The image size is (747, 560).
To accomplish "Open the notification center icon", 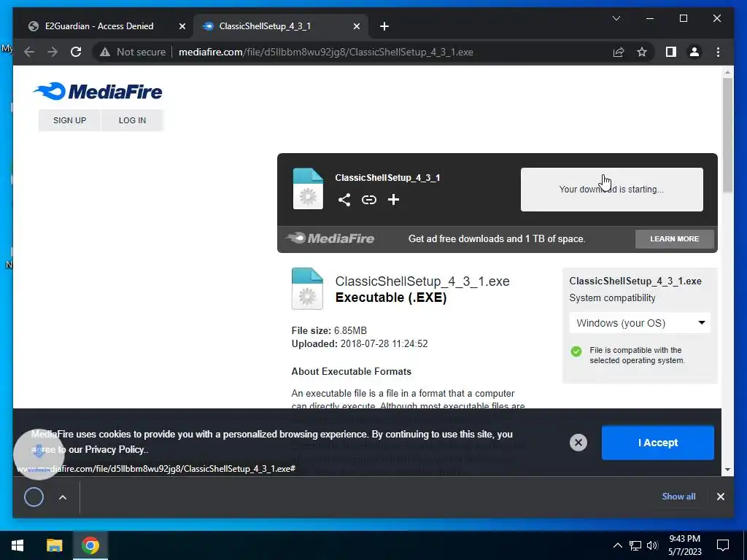I will click(x=723, y=545).
